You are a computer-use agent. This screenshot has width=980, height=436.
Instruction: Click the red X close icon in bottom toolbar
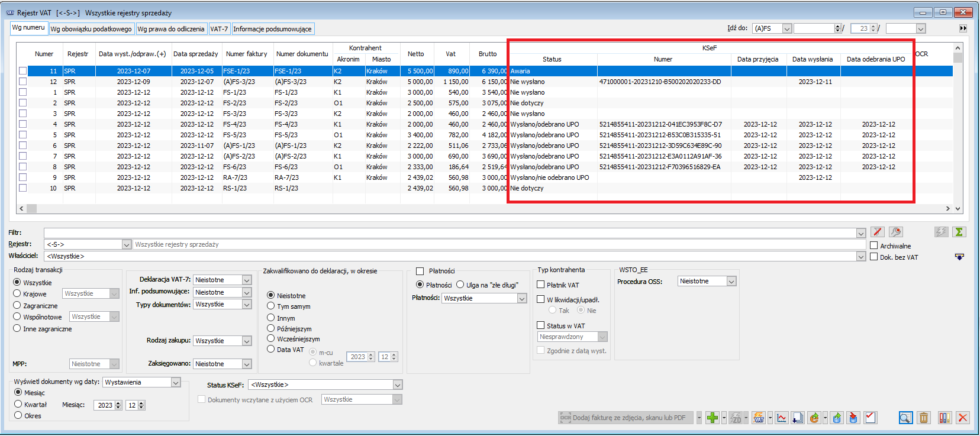(963, 418)
